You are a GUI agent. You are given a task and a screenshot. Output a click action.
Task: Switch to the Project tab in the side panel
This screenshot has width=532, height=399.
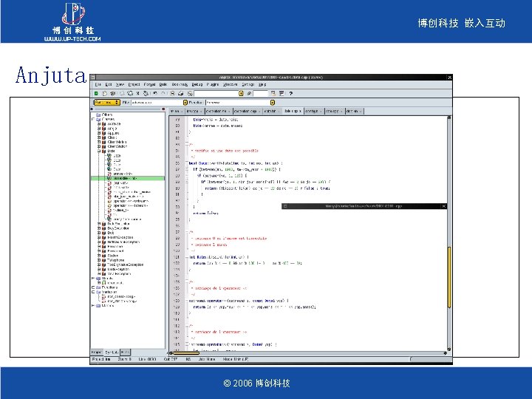coord(97,352)
